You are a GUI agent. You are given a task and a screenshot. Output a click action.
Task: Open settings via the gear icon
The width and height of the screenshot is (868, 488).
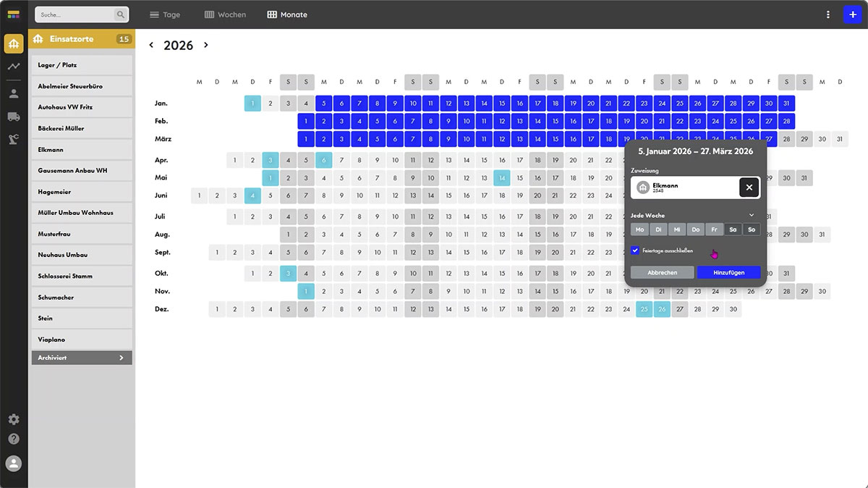(x=14, y=419)
